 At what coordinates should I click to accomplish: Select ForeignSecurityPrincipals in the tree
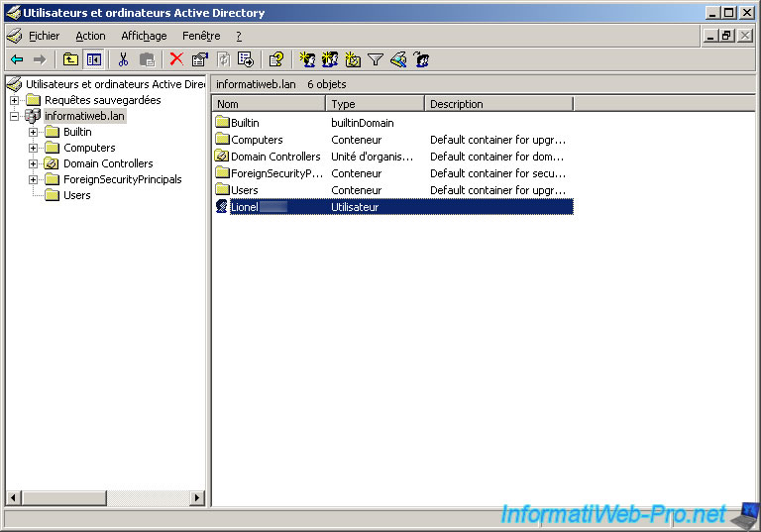pyautogui.click(x=122, y=179)
